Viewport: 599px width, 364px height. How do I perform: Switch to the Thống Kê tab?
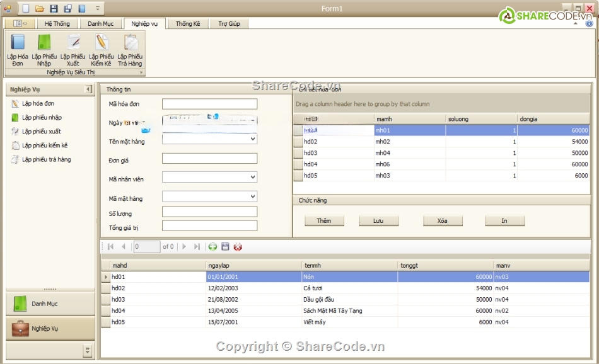point(188,24)
